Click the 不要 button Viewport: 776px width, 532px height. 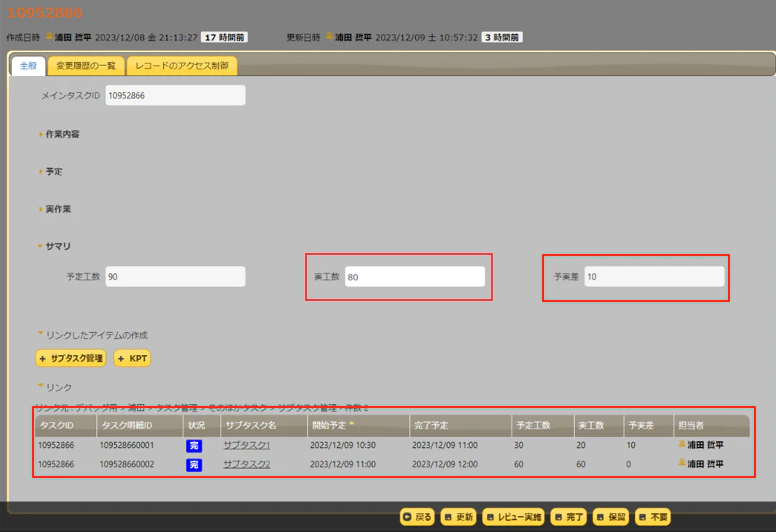point(653,517)
